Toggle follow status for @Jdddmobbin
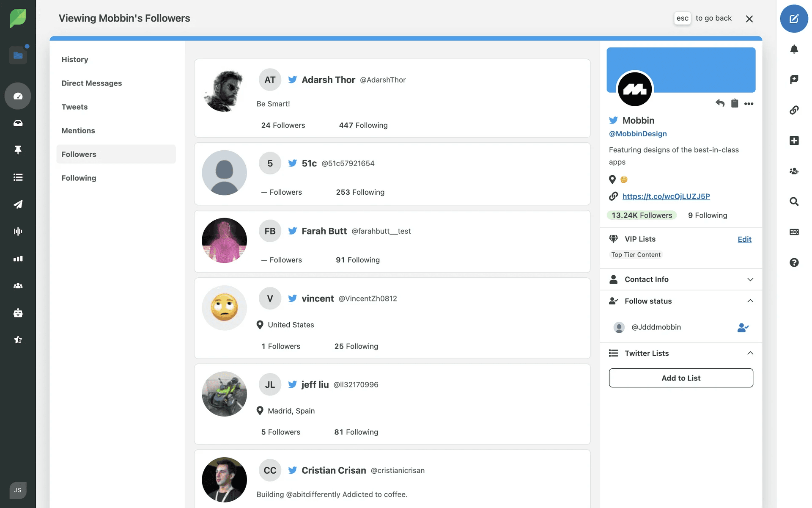Image resolution: width=812 pixels, height=508 pixels. point(743,327)
